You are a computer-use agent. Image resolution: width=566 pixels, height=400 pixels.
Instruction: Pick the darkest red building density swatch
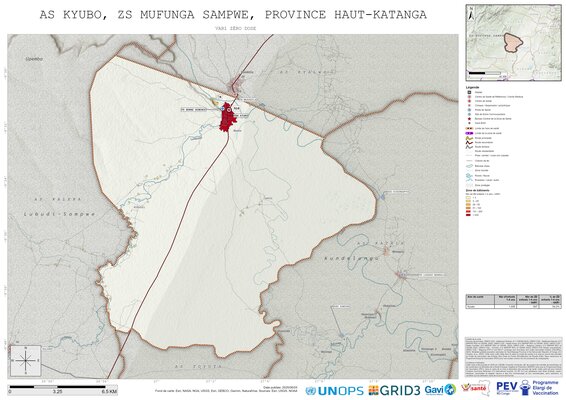point(469,215)
